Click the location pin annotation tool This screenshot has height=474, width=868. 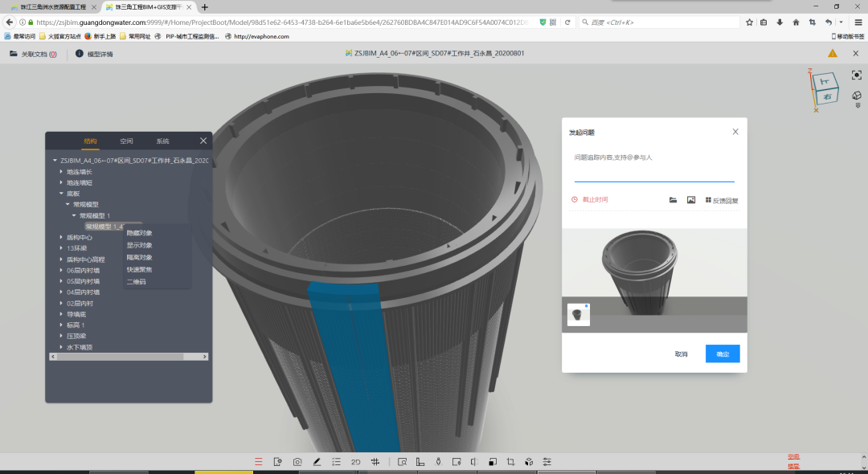(457, 462)
